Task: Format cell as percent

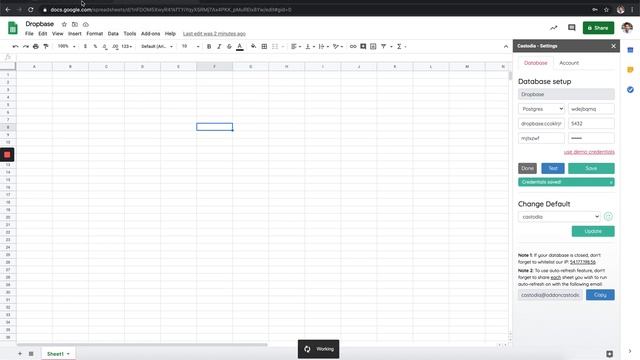Action: click(x=95, y=47)
